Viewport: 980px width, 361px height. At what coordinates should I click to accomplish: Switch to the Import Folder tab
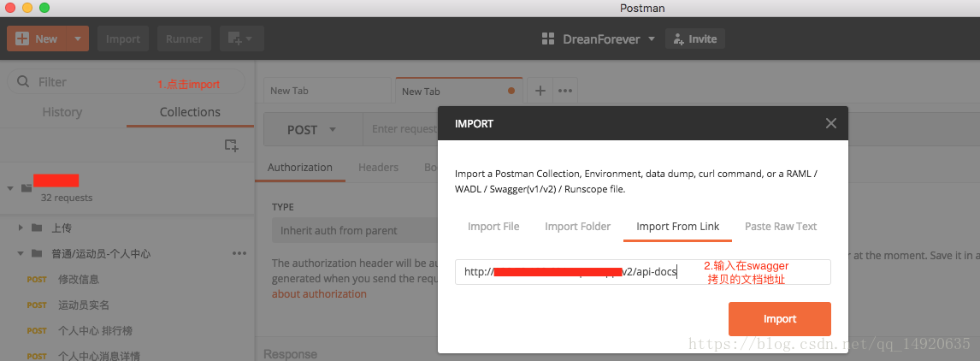[x=577, y=227]
